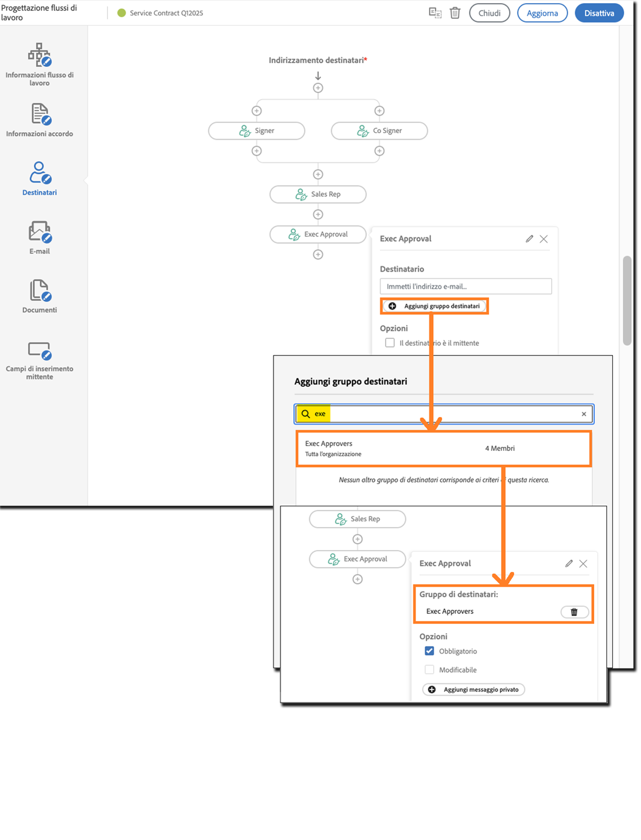
Task: Select the Signer recipient node
Action: [256, 131]
